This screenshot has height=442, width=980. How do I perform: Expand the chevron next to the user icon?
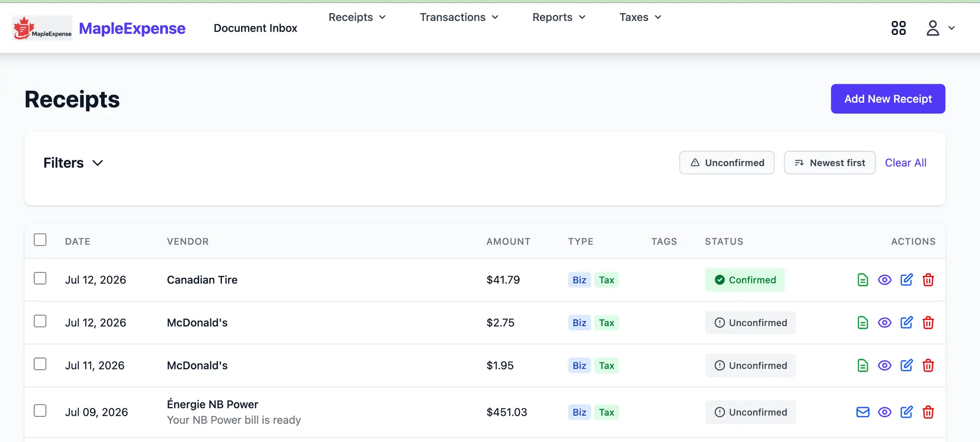[x=951, y=28]
